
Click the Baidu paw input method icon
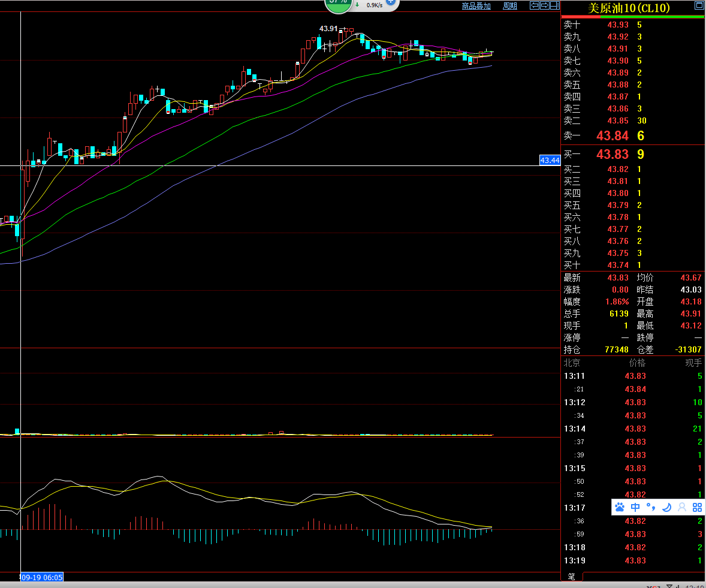(620, 508)
